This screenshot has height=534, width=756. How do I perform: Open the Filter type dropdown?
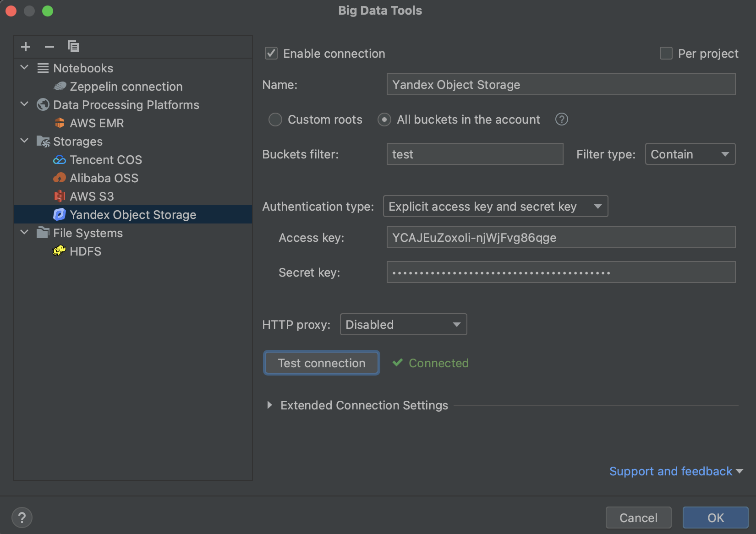[x=690, y=154]
